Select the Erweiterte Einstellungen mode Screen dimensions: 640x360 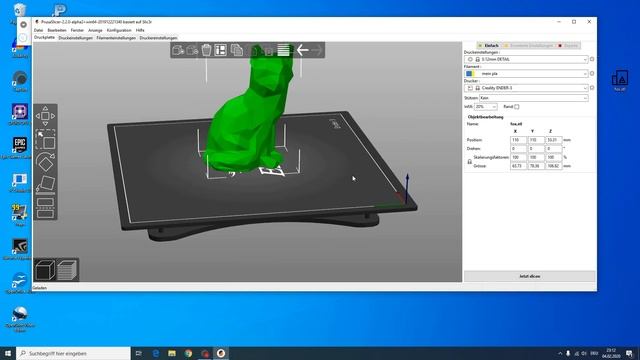529,46
